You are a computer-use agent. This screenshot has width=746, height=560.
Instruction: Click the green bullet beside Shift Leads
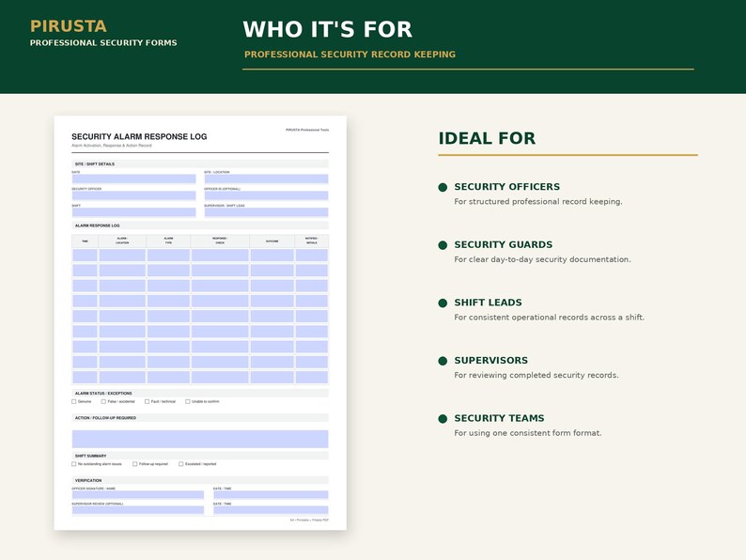[443, 303]
